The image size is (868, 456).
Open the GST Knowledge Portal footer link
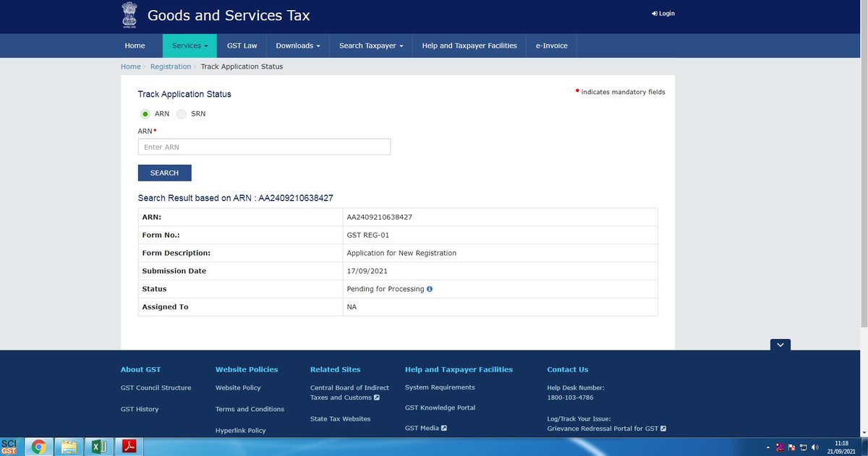441,408
